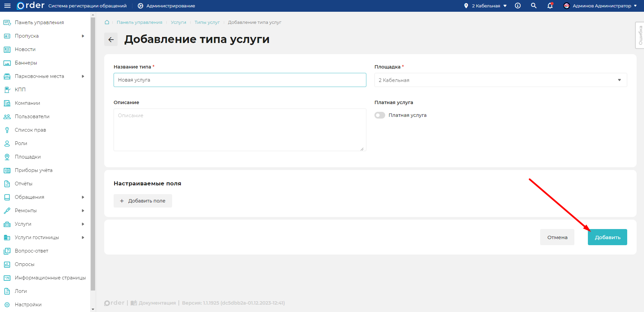The width and height of the screenshot is (644, 312).
Task: Click the Administration gear icon
Action: (140, 6)
